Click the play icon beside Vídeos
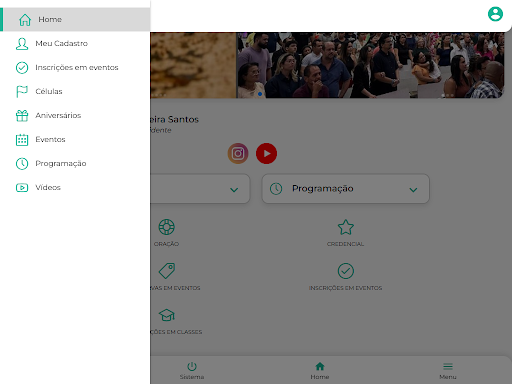Viewport: 512px width, 384px height. pos(22,188)
